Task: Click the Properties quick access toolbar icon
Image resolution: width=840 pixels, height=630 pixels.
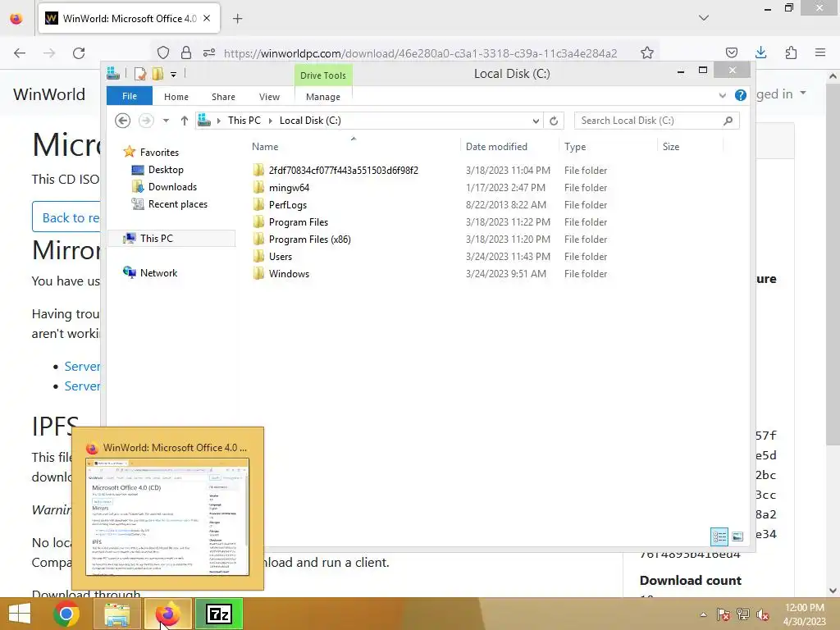Action: tap(139, 73)
